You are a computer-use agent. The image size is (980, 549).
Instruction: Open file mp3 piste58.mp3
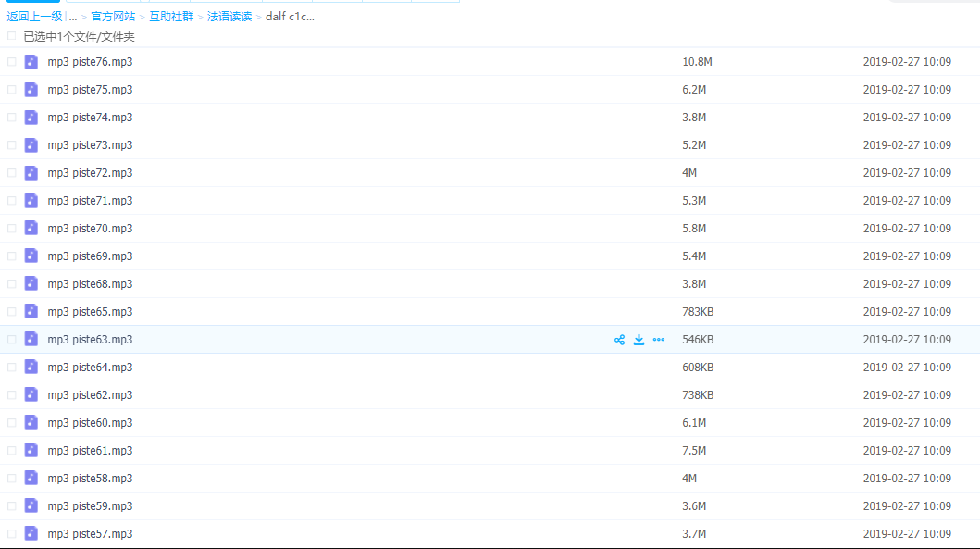(90, 479)
